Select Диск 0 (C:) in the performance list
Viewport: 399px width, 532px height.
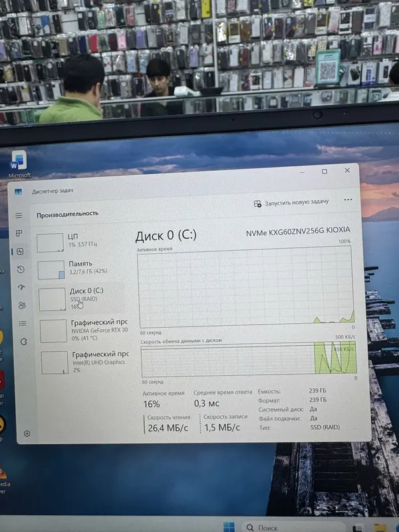[82, 299]
